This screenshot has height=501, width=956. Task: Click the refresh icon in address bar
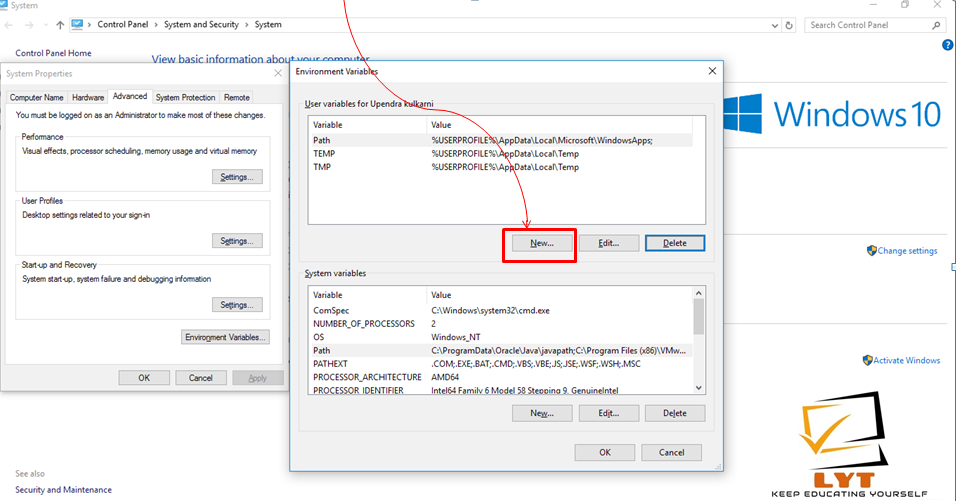[x=789, y=26]
